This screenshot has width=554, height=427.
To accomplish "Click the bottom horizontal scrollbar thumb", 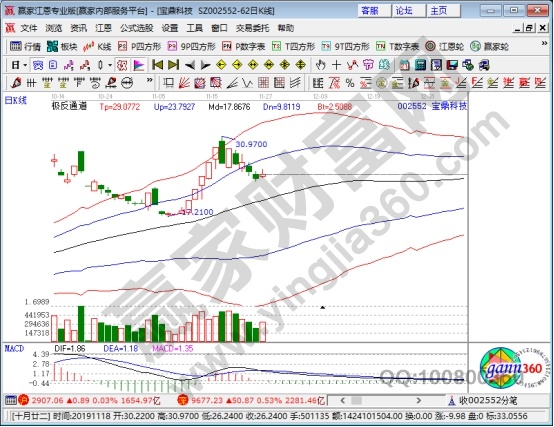I will 356,401.
